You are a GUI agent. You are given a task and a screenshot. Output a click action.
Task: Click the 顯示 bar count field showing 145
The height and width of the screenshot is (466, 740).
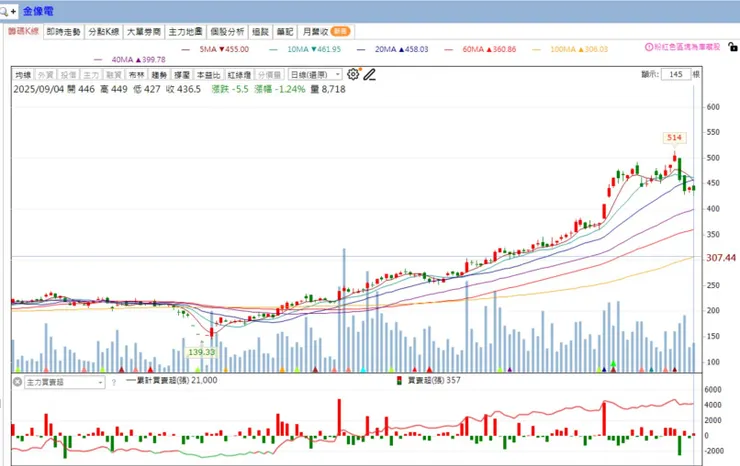[676, 74]
